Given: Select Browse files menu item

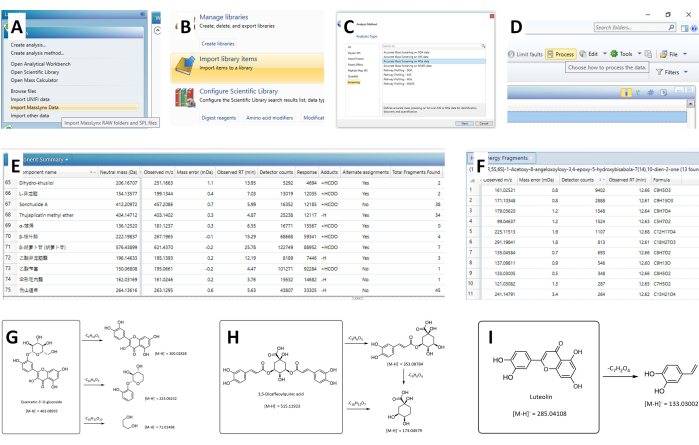Looking at the screenshot, I should coord(23,91).
